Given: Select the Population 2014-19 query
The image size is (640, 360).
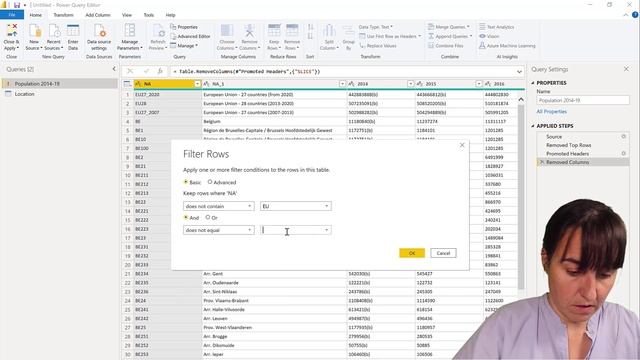Looking at the screenshot, I should coord(59,84).
